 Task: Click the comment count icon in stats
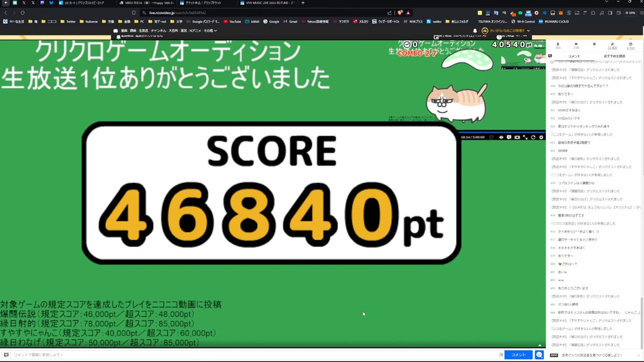click(576, 46)
